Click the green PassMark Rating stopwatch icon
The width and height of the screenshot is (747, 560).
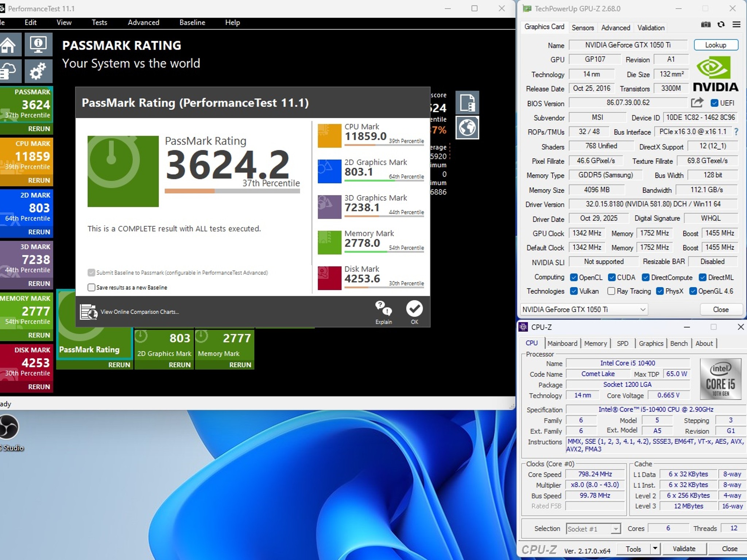pos(123,171)
